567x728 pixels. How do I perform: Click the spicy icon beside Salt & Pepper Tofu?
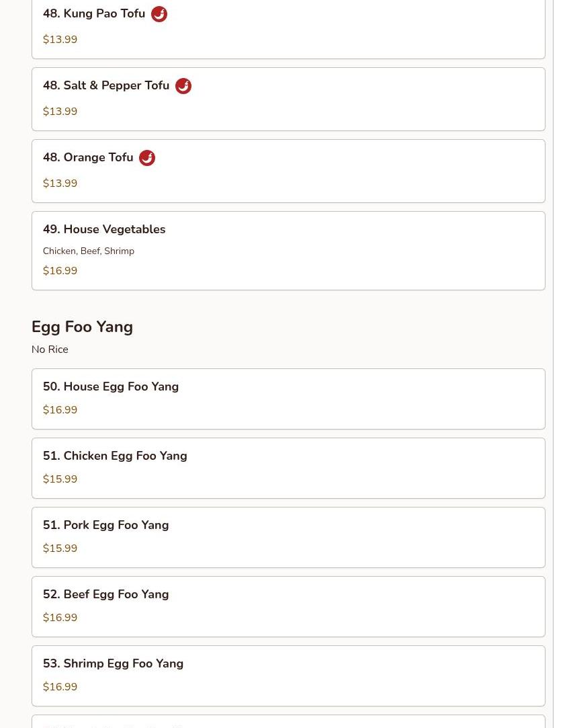coord(183,86)
